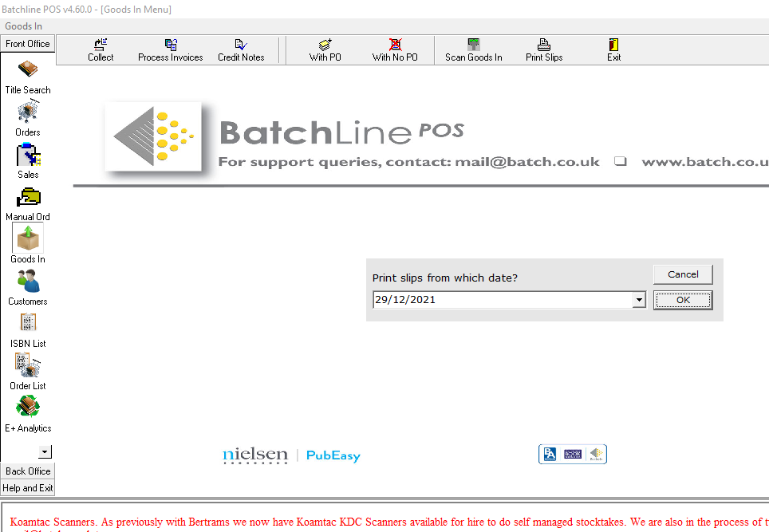Image resolution: width=769 pixels, height=532 pixels.
Task: Click the Nielsen logo
Action: coord(255,455)
